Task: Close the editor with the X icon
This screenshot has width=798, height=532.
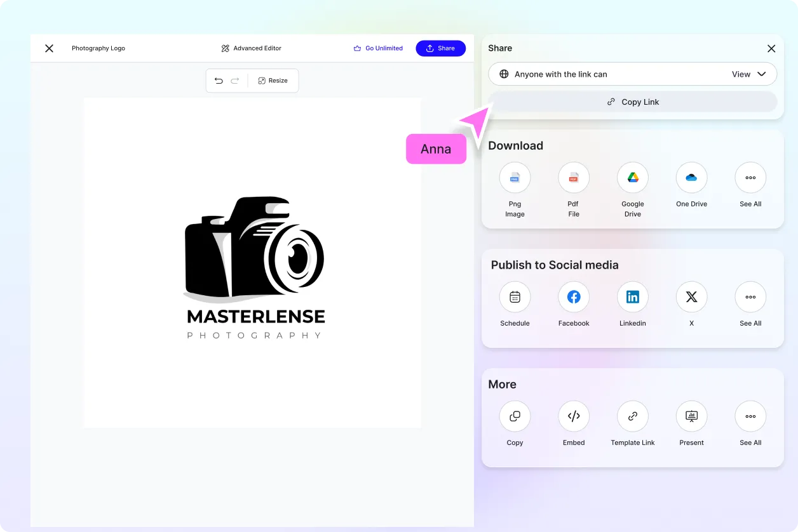Action: 49,48
